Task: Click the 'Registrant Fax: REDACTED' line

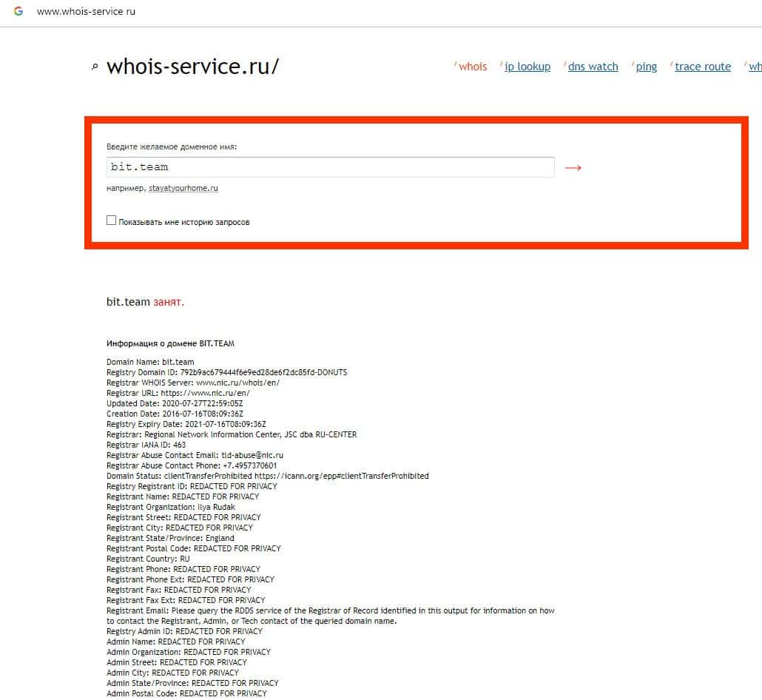Action: 179,590
